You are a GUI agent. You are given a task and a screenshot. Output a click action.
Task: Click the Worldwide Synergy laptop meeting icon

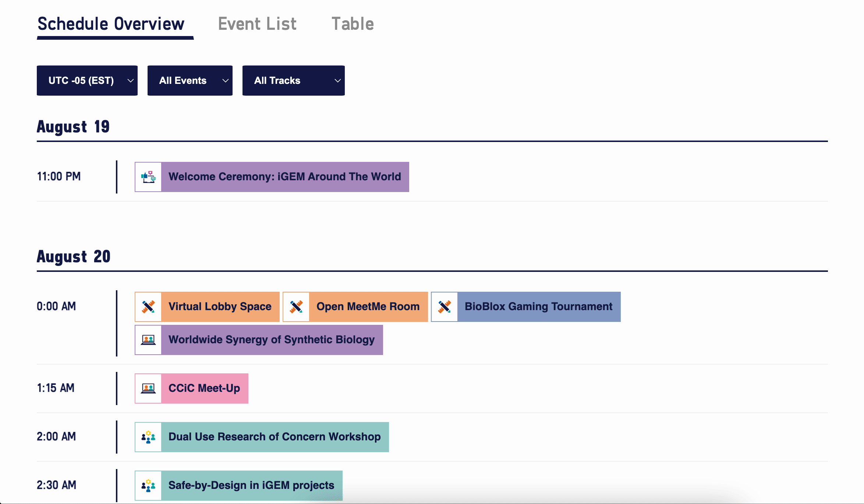point(148,340)
